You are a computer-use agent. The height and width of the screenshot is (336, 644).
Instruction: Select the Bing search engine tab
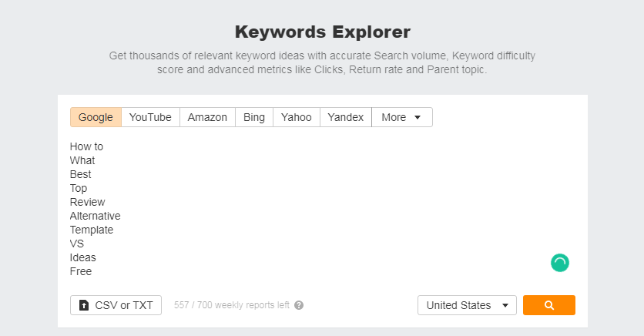[x=253, y=117]
